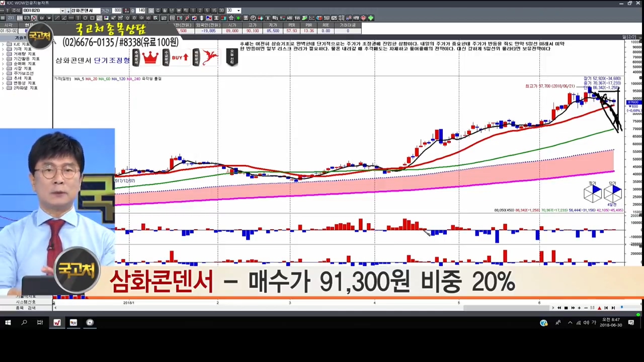
Task: Open Windows search from the taskbar
Action: 24,323
